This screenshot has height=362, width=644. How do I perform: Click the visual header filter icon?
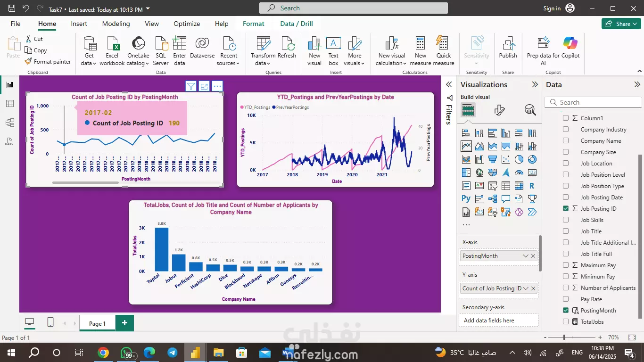(x=191, y=86)
